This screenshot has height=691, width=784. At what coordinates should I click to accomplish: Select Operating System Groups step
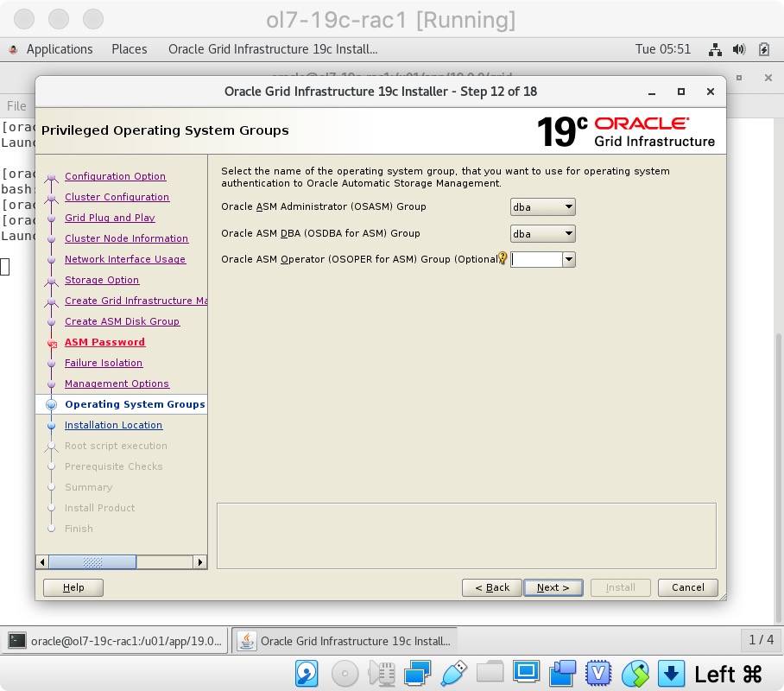pyautogui.click(x=135, y=404)
